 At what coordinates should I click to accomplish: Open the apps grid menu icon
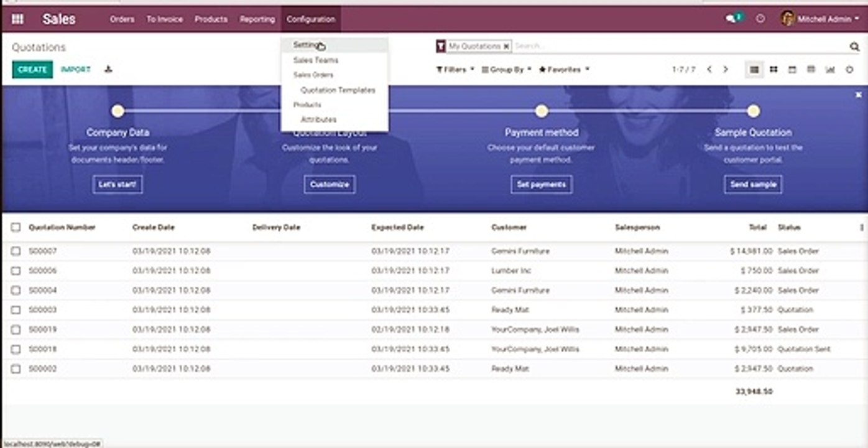click(x=17, y=19)
